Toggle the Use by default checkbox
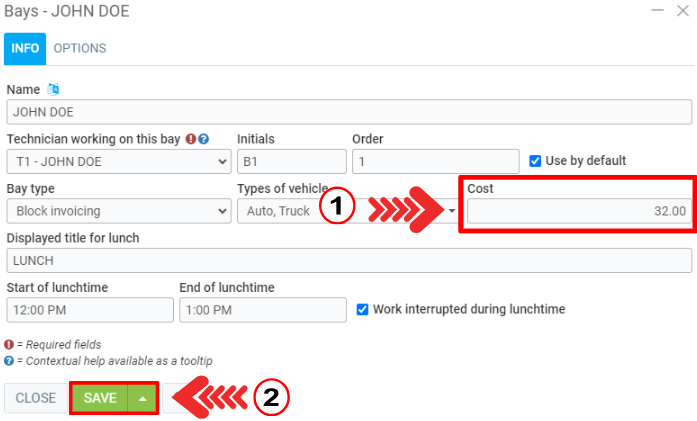 pos(535,160)
